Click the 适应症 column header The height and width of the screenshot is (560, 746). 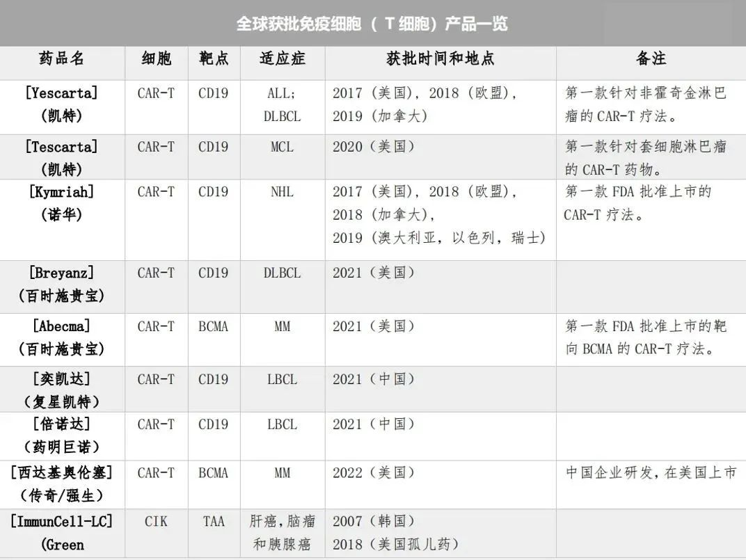point(282,59)
